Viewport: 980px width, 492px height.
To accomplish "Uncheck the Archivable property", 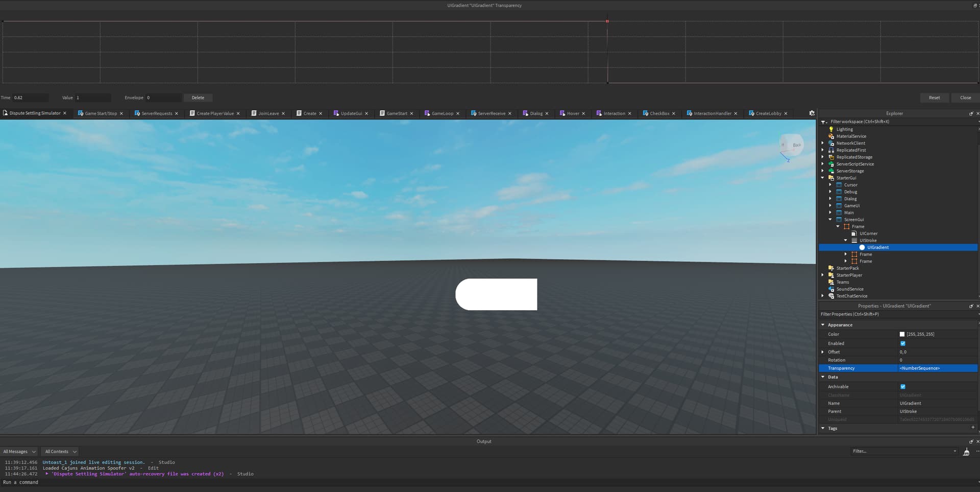I will [903, 386].
